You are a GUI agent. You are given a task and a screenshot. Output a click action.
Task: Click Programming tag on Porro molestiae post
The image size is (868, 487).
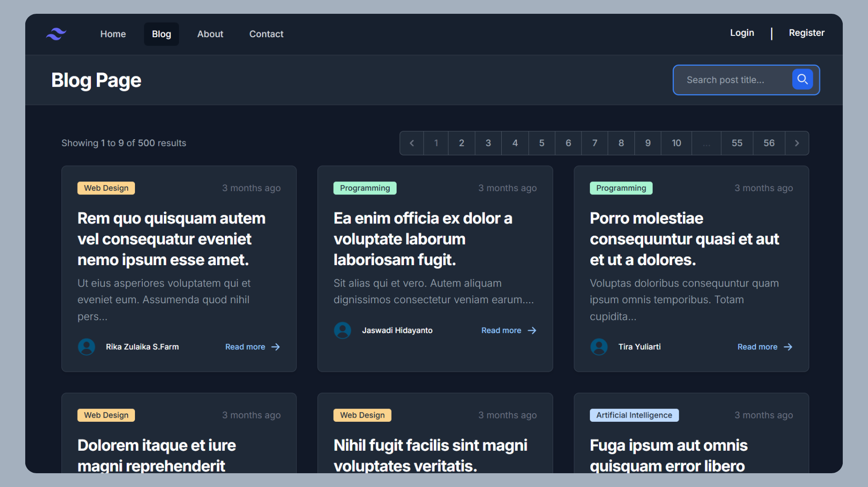pos(621,188)
